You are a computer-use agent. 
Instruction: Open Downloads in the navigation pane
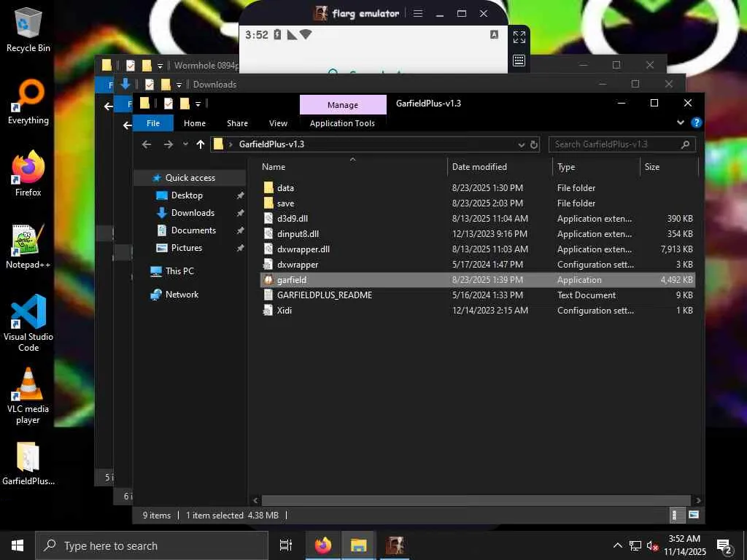tap(193, 213)
